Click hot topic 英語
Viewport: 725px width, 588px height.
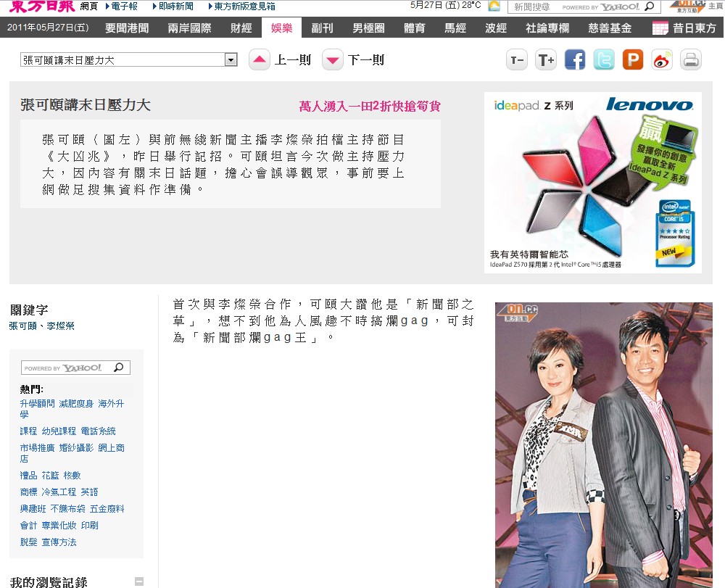click(90, 492)
